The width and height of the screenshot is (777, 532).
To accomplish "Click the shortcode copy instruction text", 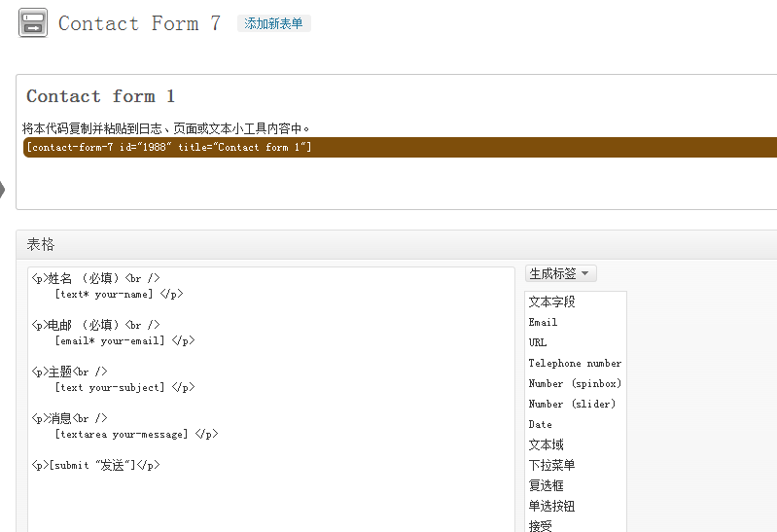I will [166, 128].
